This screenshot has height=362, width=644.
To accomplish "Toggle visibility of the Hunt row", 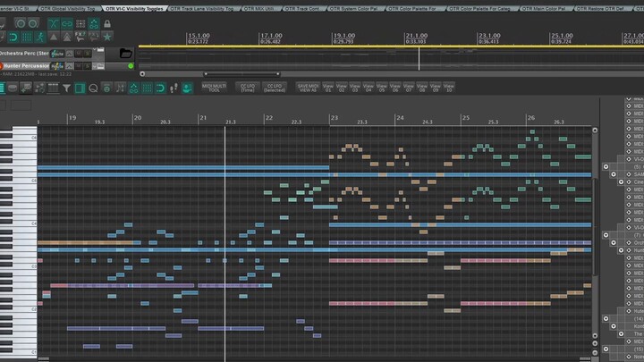I will 629,250.
